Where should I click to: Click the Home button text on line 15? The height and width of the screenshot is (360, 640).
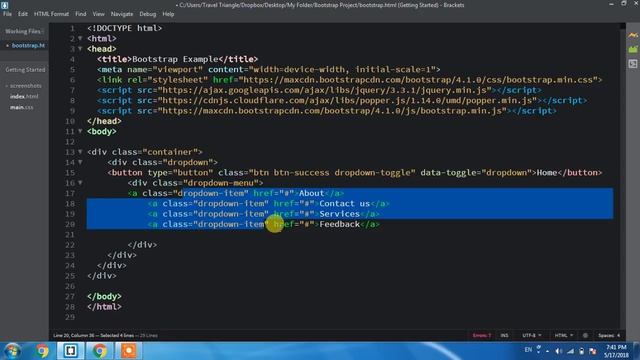(547, 173)
